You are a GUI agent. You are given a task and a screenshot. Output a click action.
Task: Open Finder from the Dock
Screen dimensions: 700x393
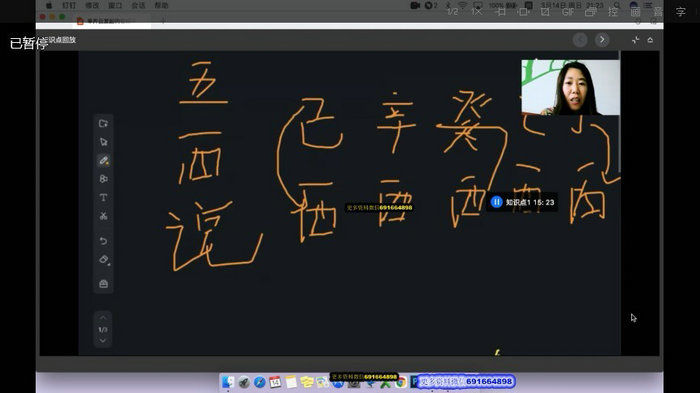(228, 382)
